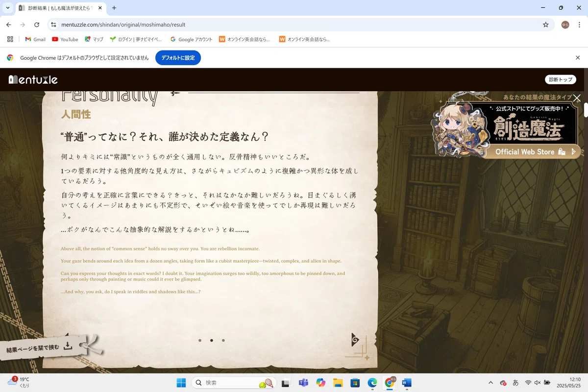This screenshot has width=588, height=392.
Task: Open File Explorer from taskbar
Action: [338, 383]
